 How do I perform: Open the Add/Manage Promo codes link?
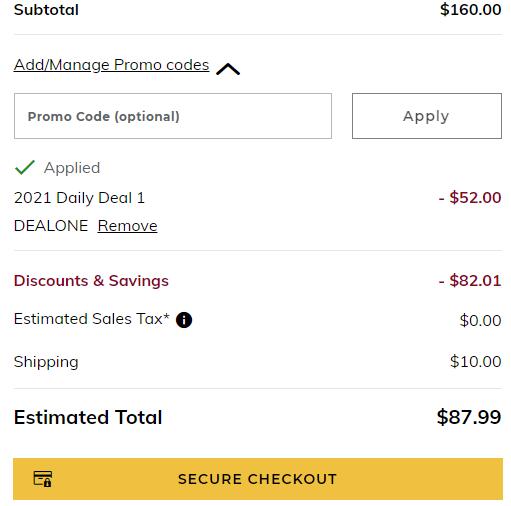[x=112, y=65]
